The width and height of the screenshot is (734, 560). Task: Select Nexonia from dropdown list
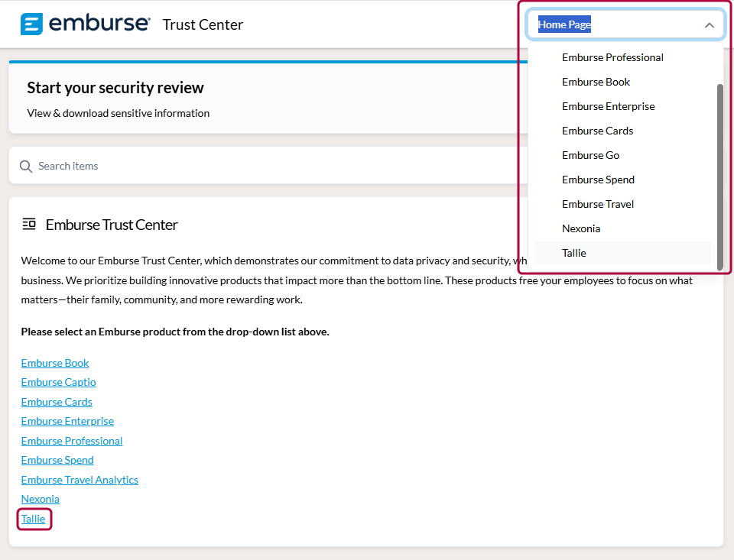point(622,228)
